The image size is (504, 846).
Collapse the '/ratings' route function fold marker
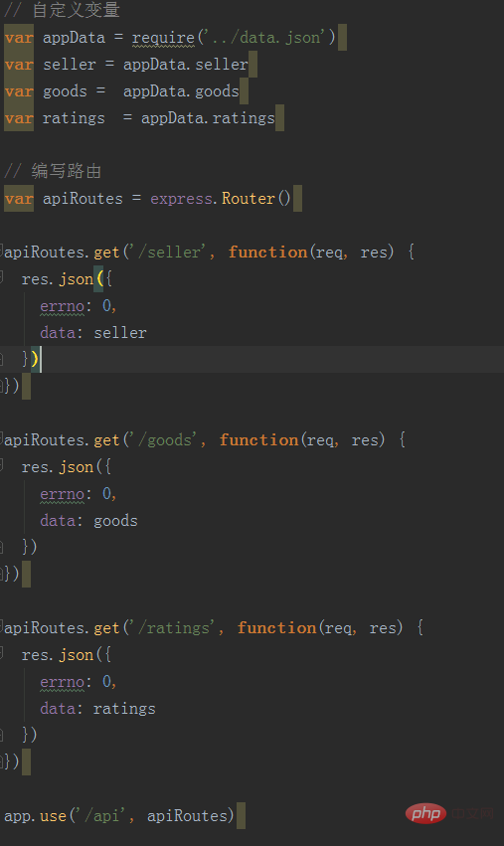coord(2,627)
